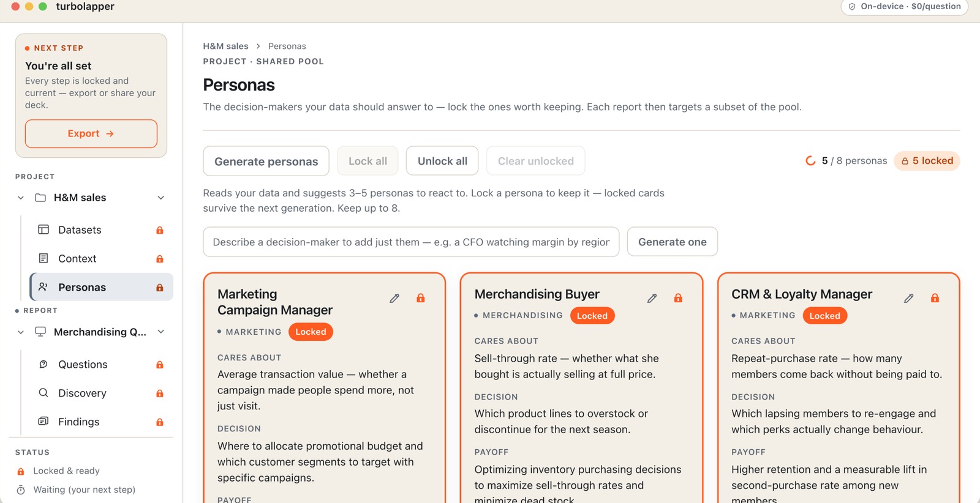Screen dimensions: 980x503
Task: Open Questions in the sidebar
Action: coord(101,365)
